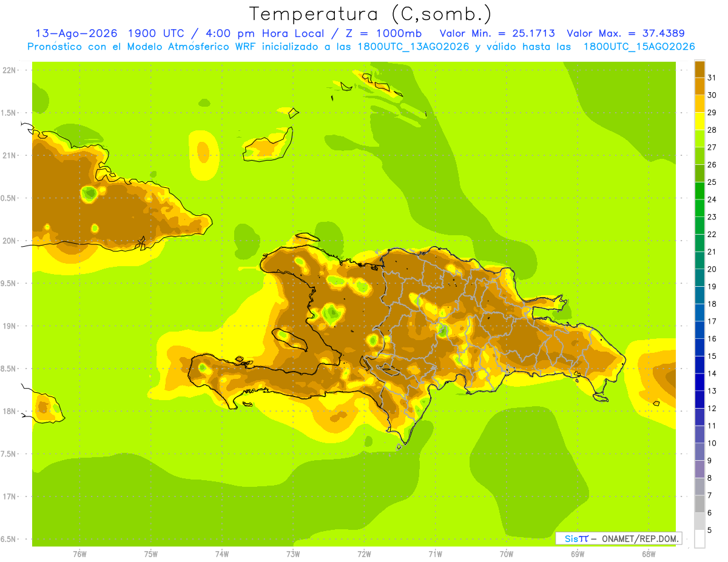Pick the green swatch between 23 and 24

pos(699,208)
